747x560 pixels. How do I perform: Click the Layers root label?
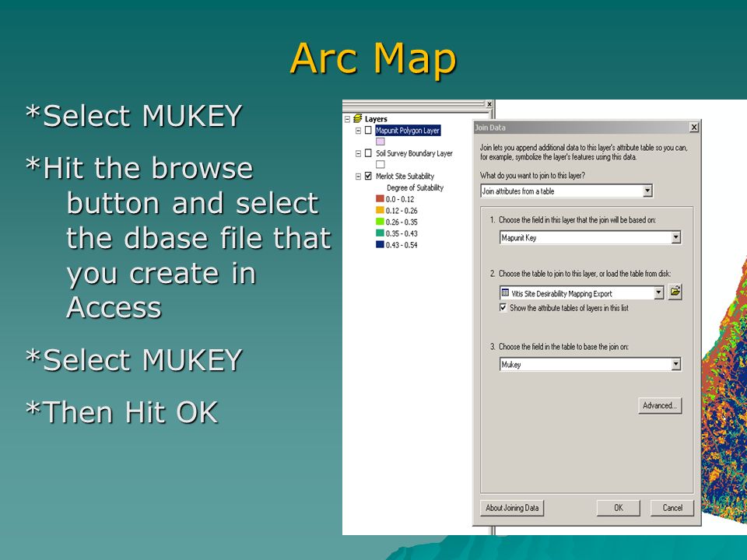tap(376, 118)
